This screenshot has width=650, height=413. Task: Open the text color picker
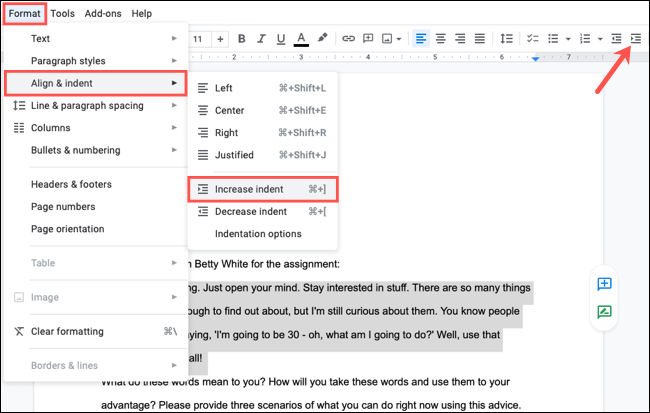301,39
